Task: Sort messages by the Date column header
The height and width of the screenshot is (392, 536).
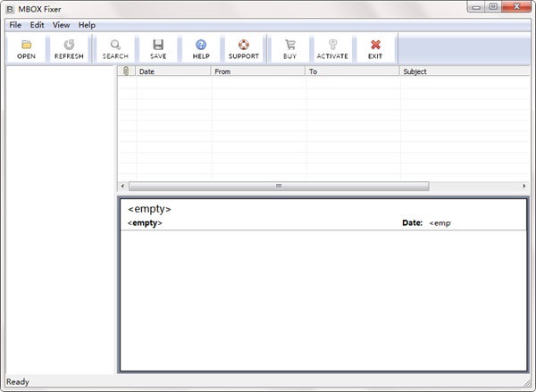Action: [x=173, y=71]
